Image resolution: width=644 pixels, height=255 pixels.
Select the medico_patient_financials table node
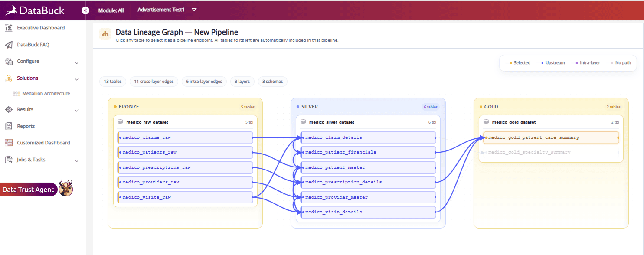368,152
